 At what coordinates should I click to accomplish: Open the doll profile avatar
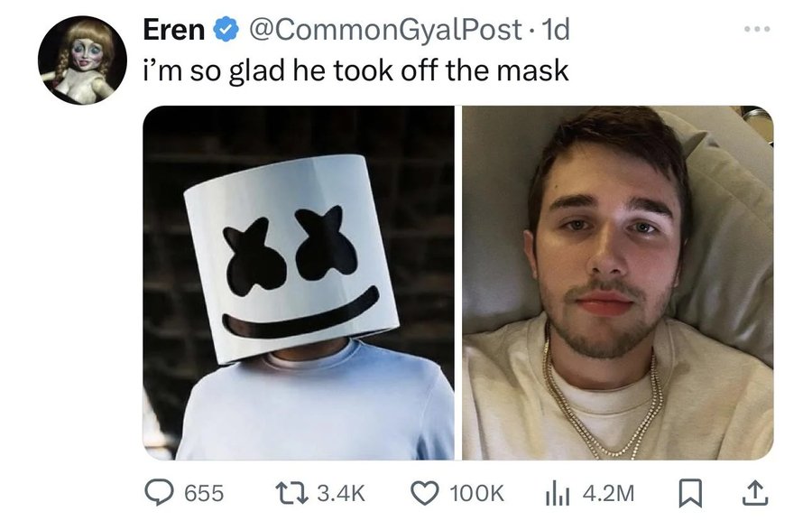click(x=82, y=60)
